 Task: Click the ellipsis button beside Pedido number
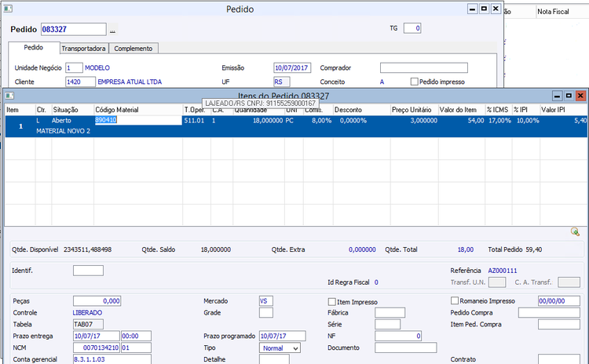pyautogui.click(x=112, y=30)
